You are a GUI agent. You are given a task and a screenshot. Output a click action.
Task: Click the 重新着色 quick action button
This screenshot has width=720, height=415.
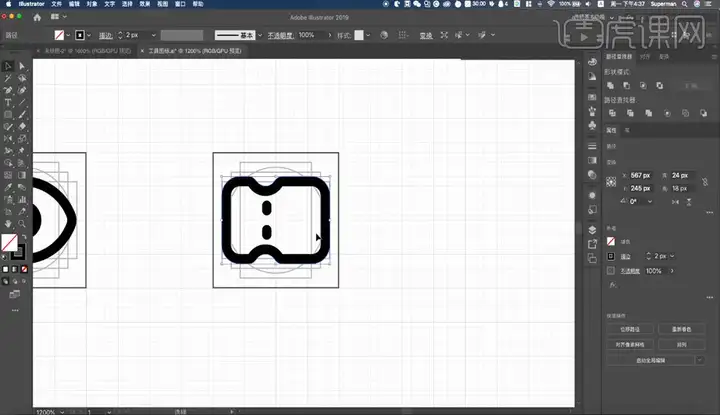[681, 329]
